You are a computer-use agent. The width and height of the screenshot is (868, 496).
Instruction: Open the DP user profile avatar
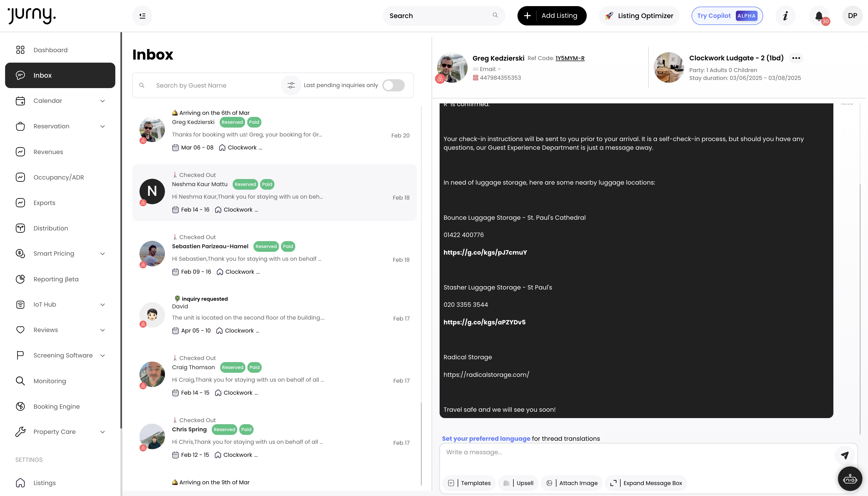852,16
